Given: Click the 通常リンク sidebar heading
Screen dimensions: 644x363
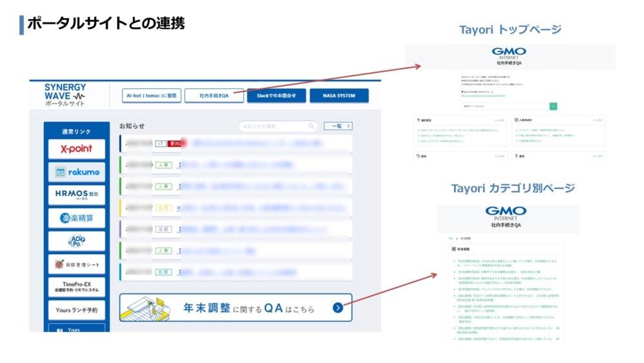Looking at the screenshot, I should (x=77, y=132).
